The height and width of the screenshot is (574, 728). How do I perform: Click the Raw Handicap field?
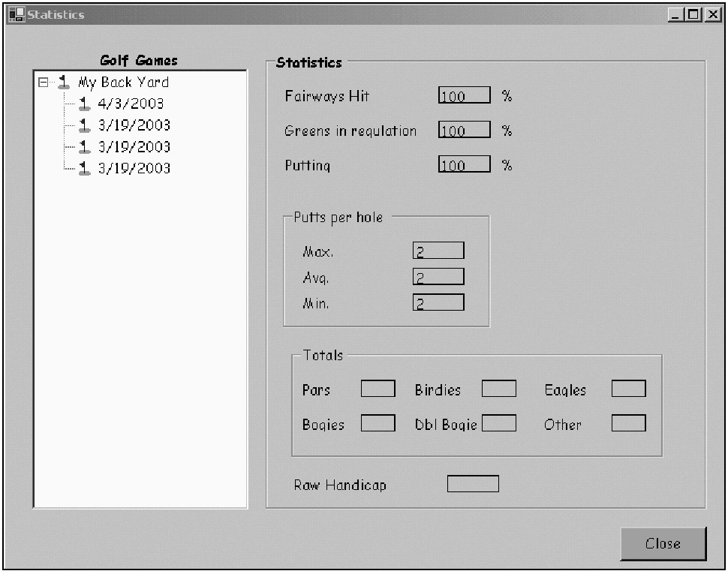pos(473,484)
